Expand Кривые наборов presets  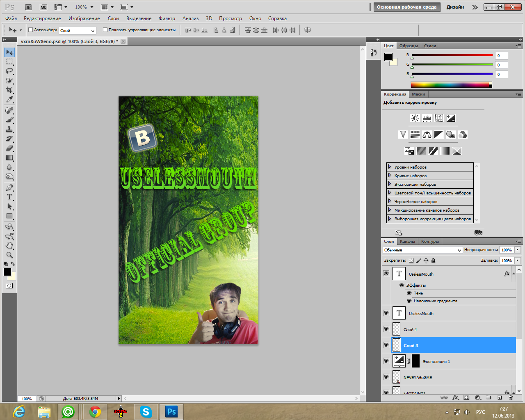tap(390, 176)
